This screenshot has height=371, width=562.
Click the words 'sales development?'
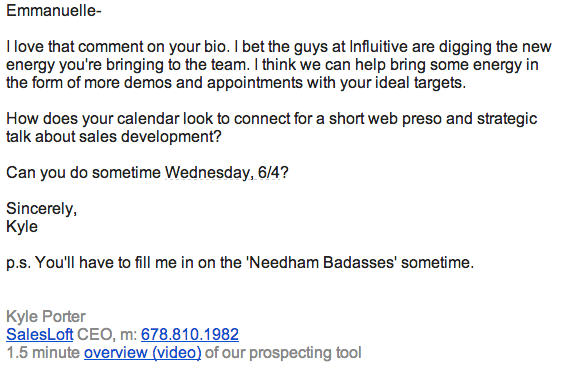(x=150, y=137)
